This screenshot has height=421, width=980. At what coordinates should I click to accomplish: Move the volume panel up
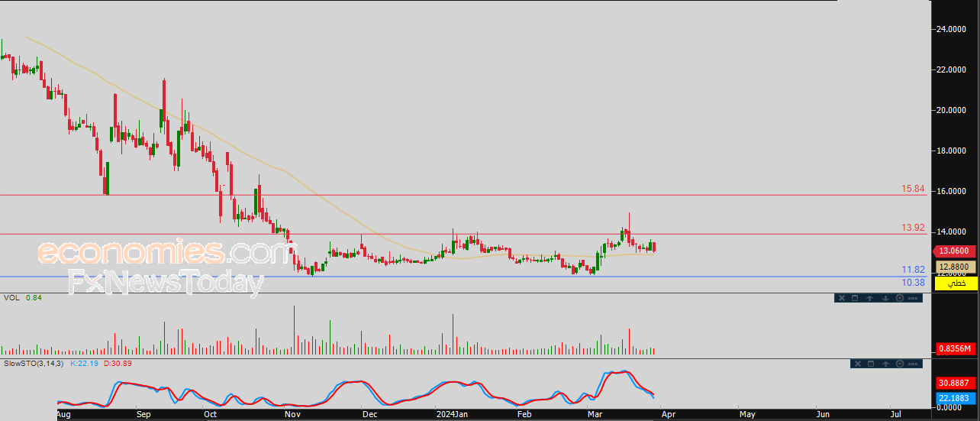click(869, 298)
